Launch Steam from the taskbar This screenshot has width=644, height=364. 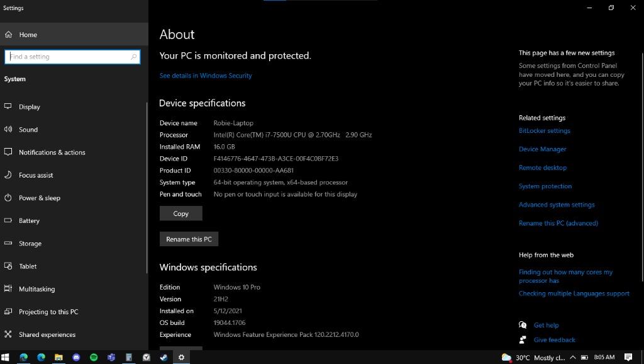coord(164,357)
